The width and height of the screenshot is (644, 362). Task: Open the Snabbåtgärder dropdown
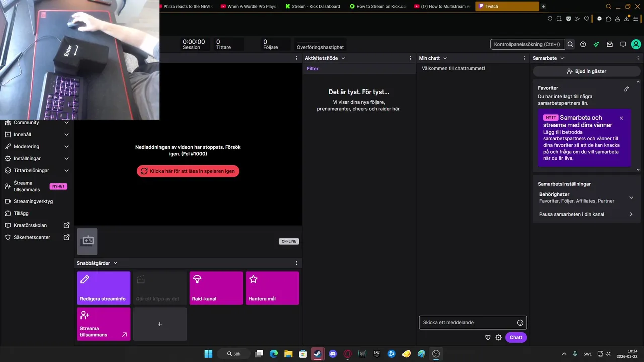(115, 263)
